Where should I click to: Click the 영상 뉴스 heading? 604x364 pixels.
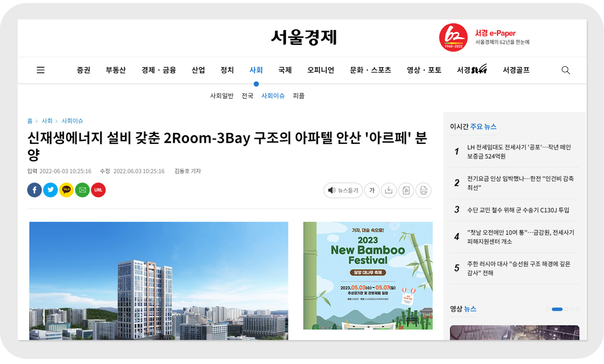coord(463,309)
